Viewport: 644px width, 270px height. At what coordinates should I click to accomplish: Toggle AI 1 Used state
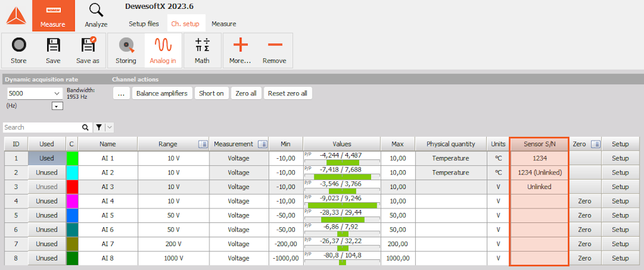pyautogui.click(x=47, y=158)
